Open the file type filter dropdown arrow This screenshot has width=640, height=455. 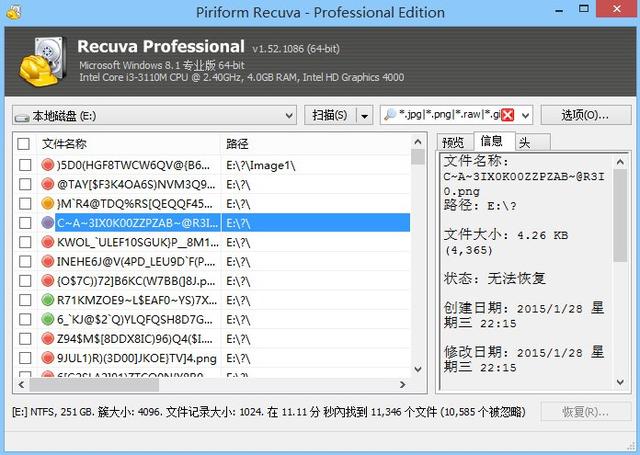coord(526,115)
